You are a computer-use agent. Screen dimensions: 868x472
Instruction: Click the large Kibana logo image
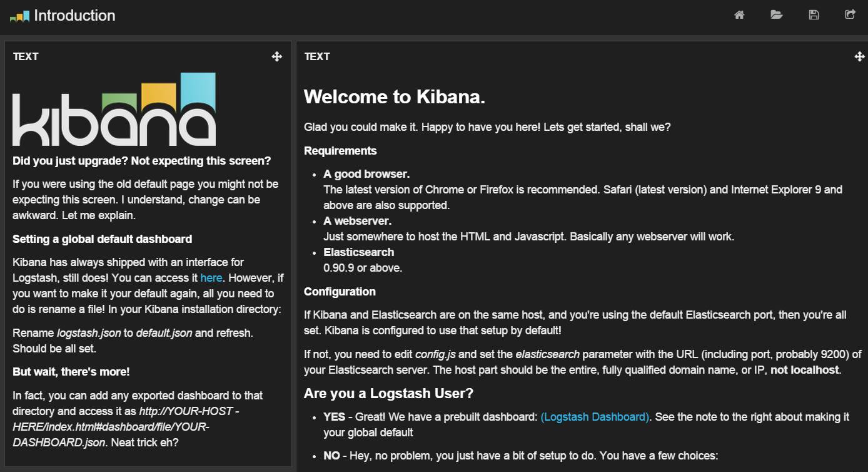click(x=114, y=110)
